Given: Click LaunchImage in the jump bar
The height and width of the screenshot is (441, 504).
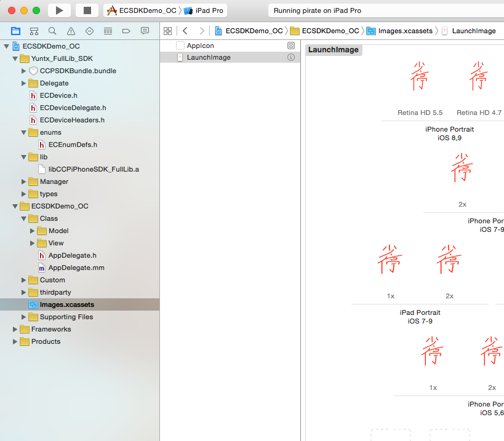Looking at the screenshot, I should pyautogui.click(x=469, y=31).
